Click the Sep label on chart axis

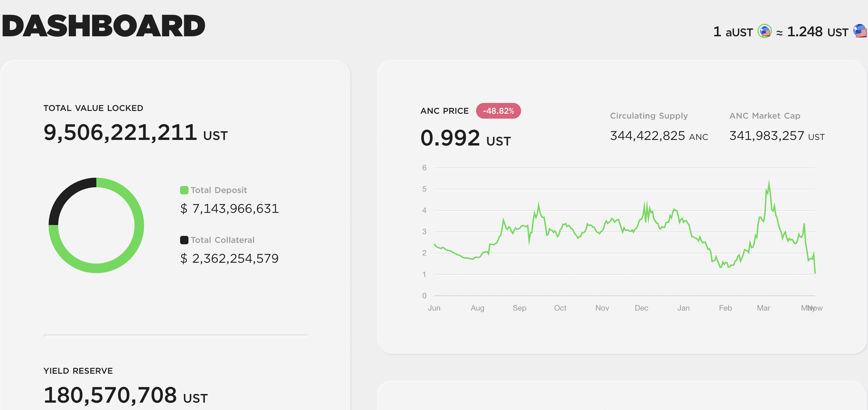click(519, 308)
